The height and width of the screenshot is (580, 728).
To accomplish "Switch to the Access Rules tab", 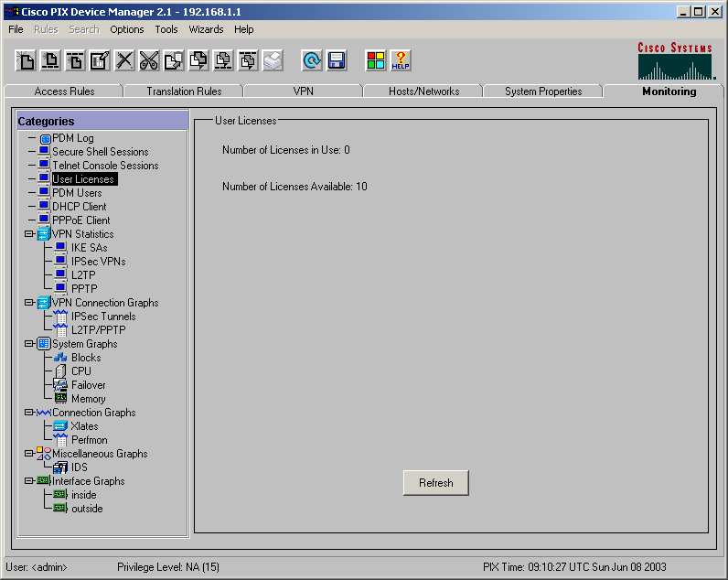I will click(x=64, y=91).
